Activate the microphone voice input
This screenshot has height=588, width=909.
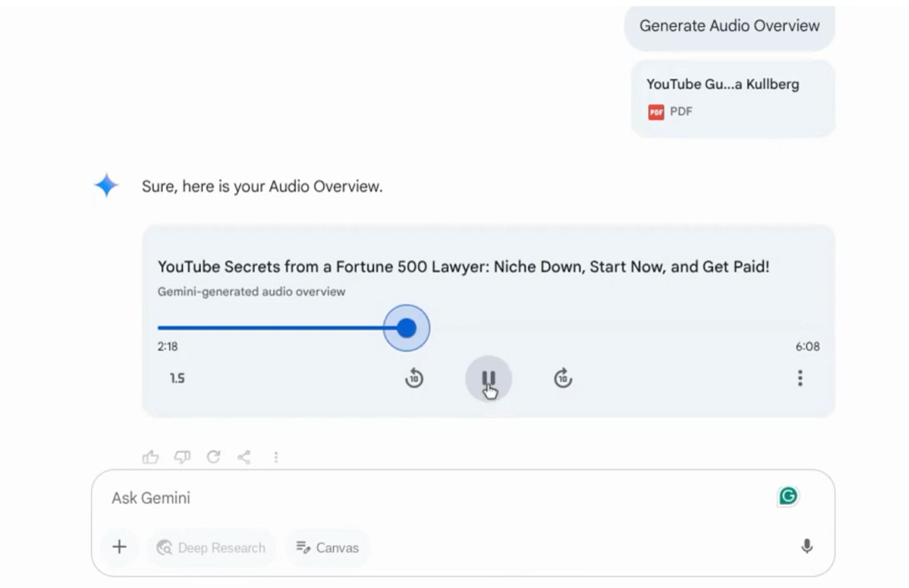pos(807,547)
